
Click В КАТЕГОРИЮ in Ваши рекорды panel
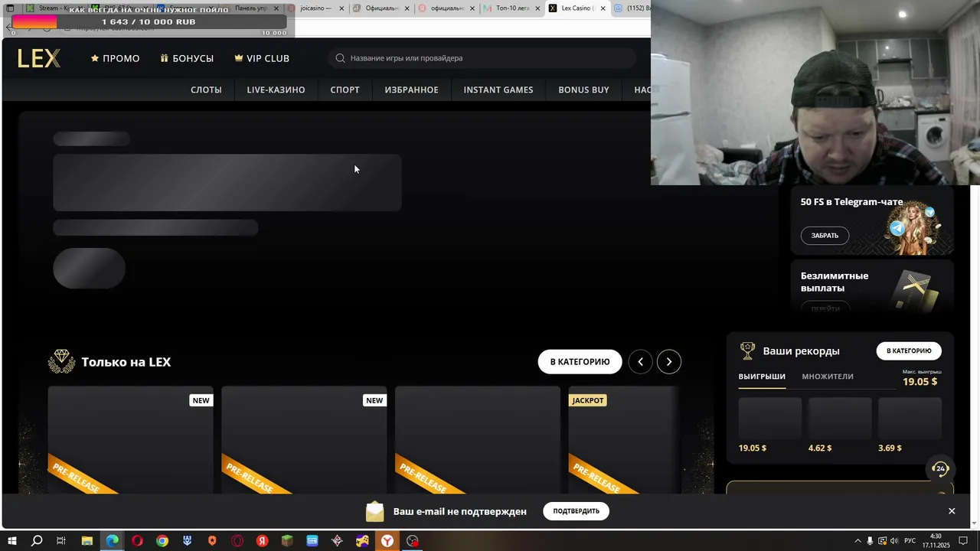[x=909, y=351]
